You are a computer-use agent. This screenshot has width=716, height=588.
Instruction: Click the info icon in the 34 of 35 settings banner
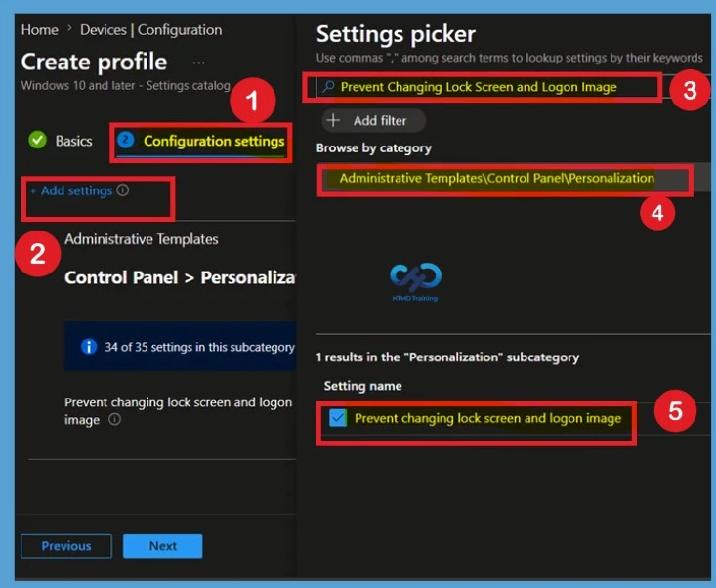pyautogui.click(x=89, y=347)
